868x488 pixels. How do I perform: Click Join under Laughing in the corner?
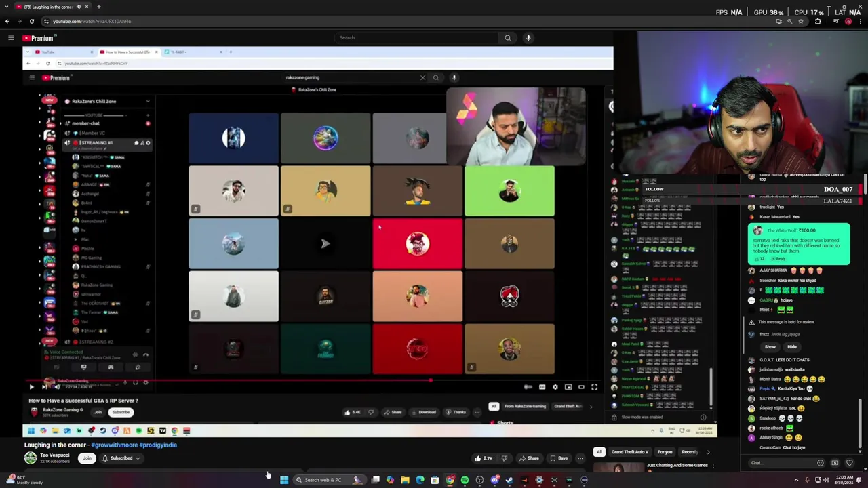tap(87, 458)
